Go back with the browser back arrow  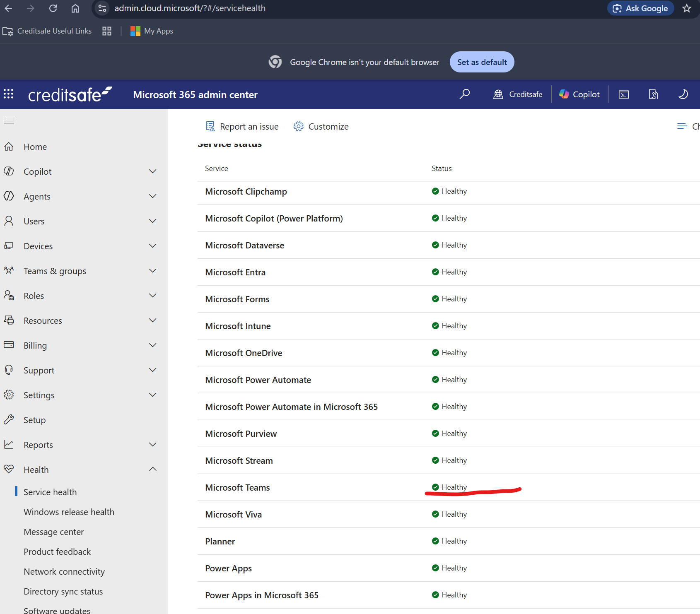click(8, 8)
